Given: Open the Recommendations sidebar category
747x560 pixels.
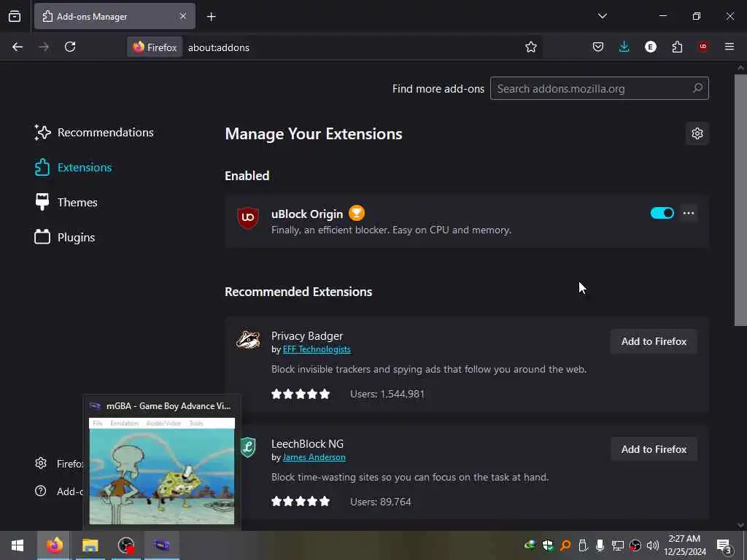Looking at the screenshot, I should pos(94,133).
